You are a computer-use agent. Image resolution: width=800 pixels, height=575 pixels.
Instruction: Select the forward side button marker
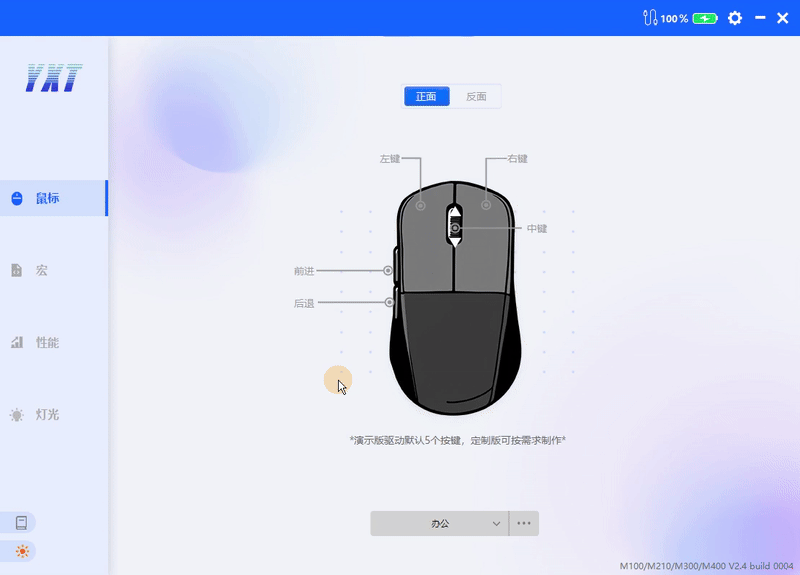click(x=388, y=270)
